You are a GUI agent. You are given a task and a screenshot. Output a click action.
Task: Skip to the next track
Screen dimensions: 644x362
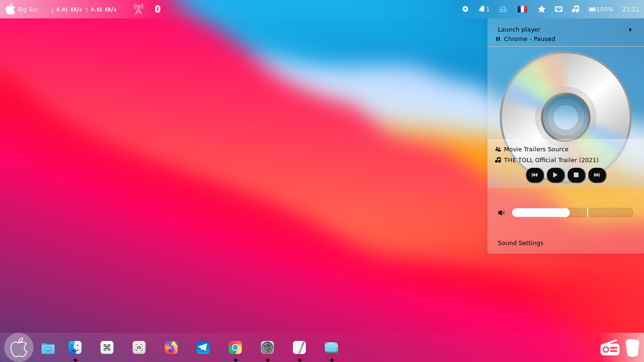tap(597, 175)
